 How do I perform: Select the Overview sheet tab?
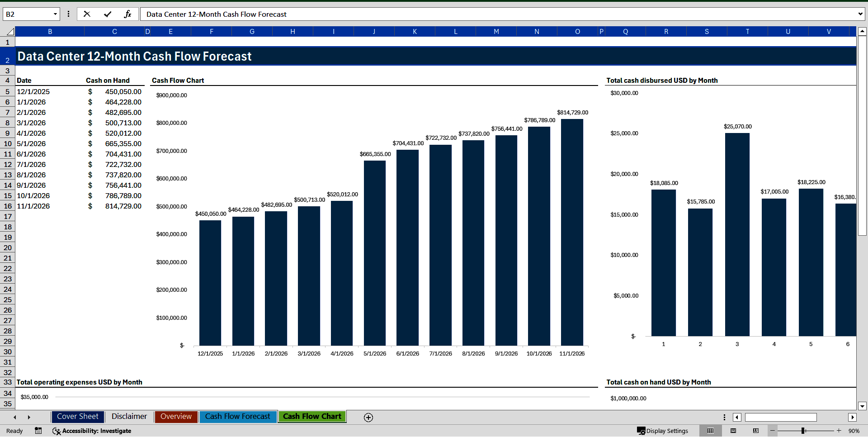176,417
